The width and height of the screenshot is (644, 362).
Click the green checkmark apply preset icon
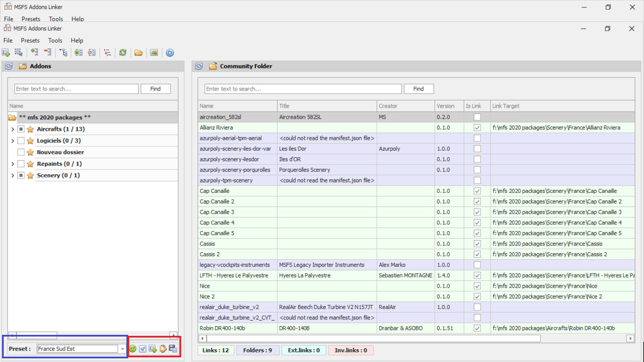tap(133, 349)
